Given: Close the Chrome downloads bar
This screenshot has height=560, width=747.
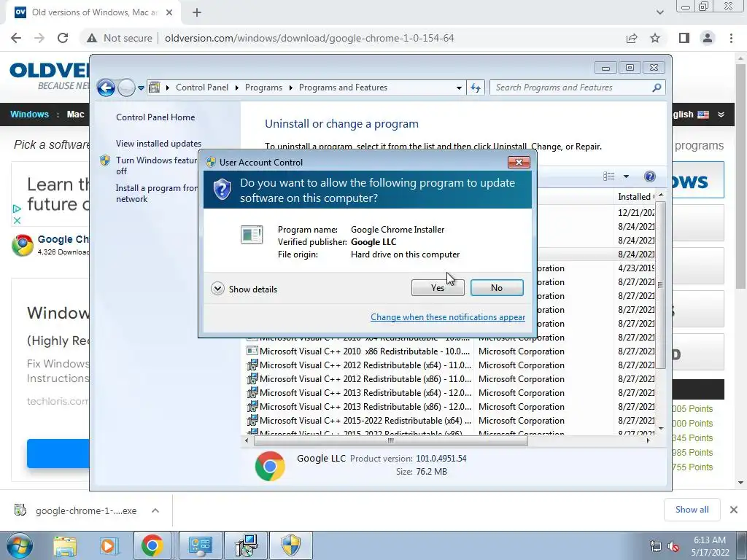Looking at the screenshot, I should [734, 510].
